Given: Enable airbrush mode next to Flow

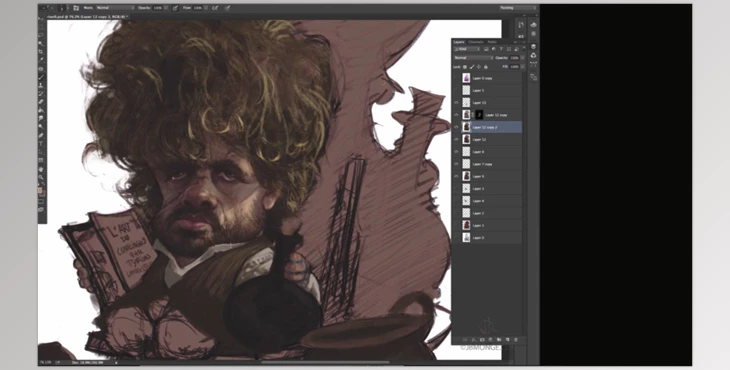Looking at the screenshot, I should pyautogui.click(x=215, y=8).
